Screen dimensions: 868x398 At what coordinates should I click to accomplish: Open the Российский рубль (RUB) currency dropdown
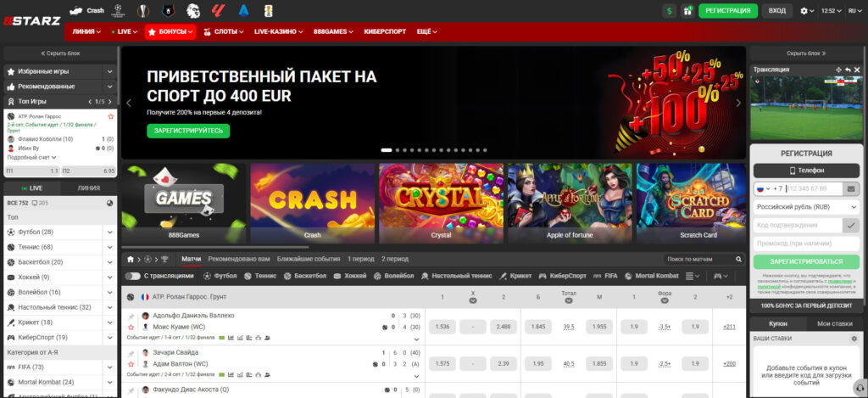coord(807,207)
